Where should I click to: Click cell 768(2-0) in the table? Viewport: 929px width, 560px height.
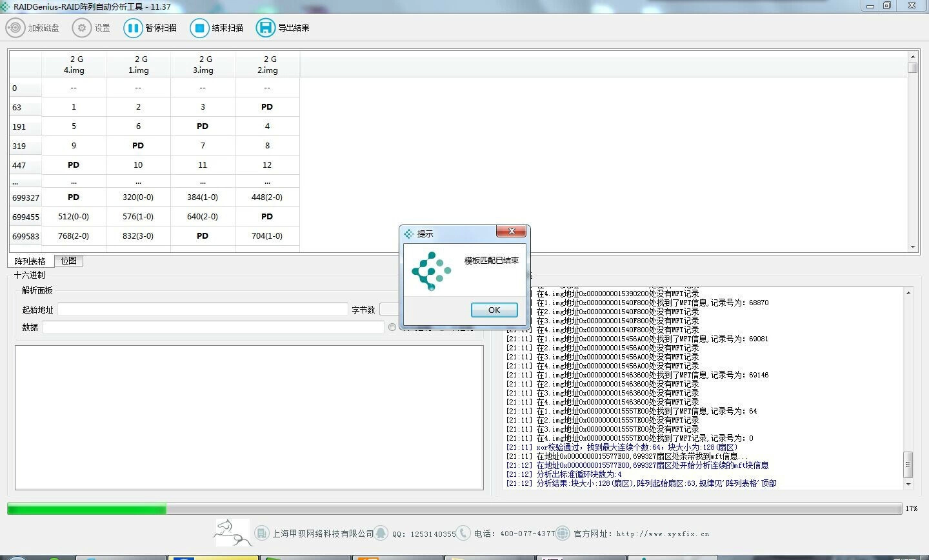(74, 236)
